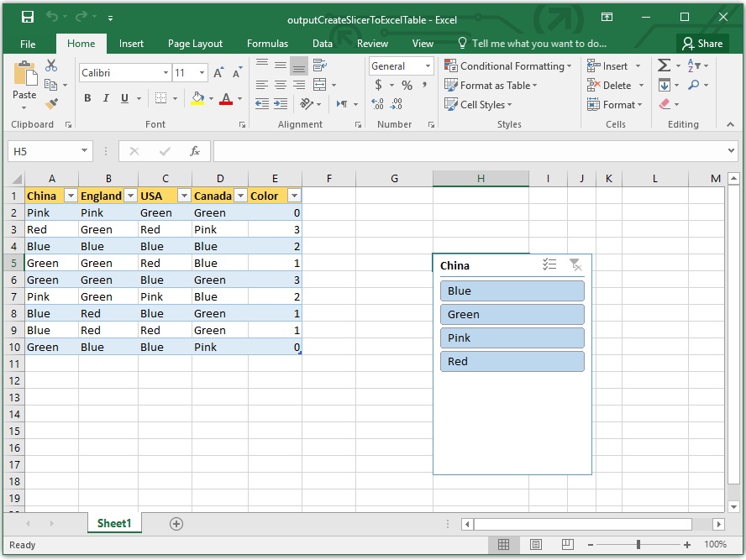Enable Multi-Select on the China slicer
The image size is (746, 560).
[x=550, y=264]
